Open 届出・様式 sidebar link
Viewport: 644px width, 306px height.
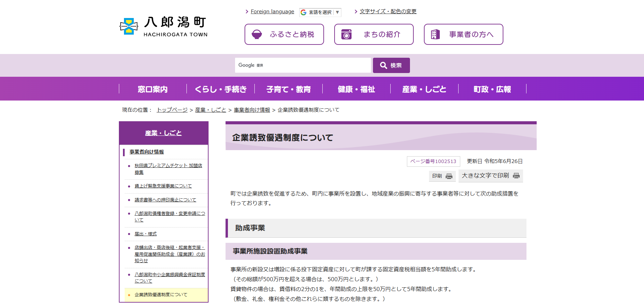[146, 234]
